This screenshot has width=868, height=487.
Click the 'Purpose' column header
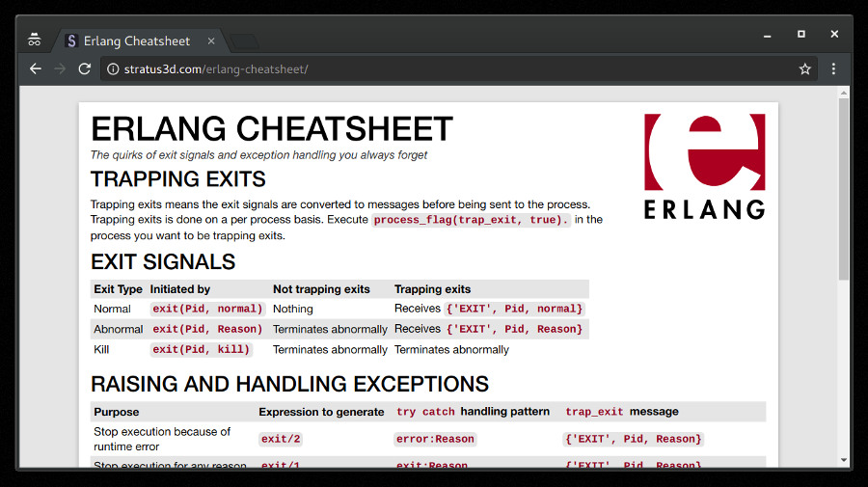point(117,412)
